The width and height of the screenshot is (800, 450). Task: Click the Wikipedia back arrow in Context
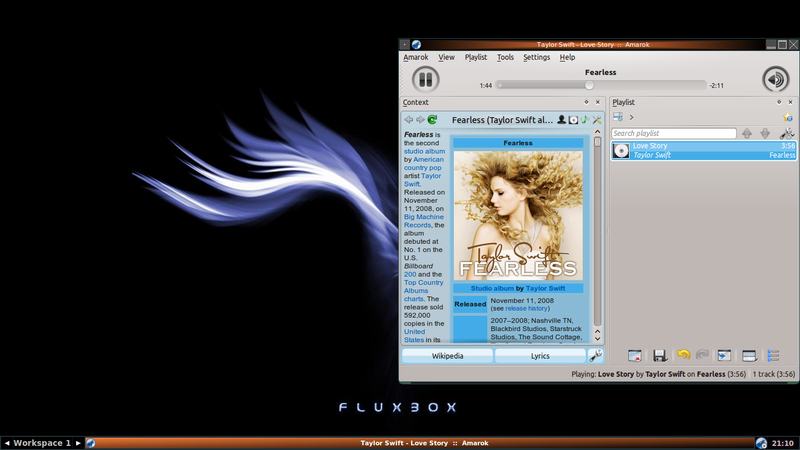point(409,119)
